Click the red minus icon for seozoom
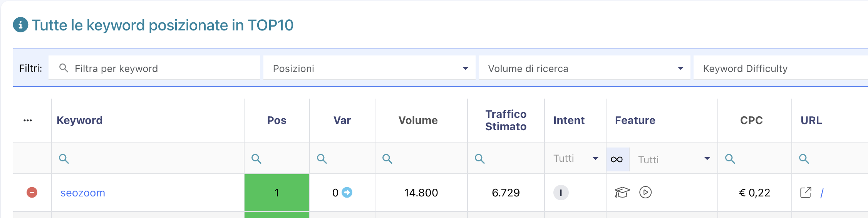The image size is (868, 218). point(32,192)
